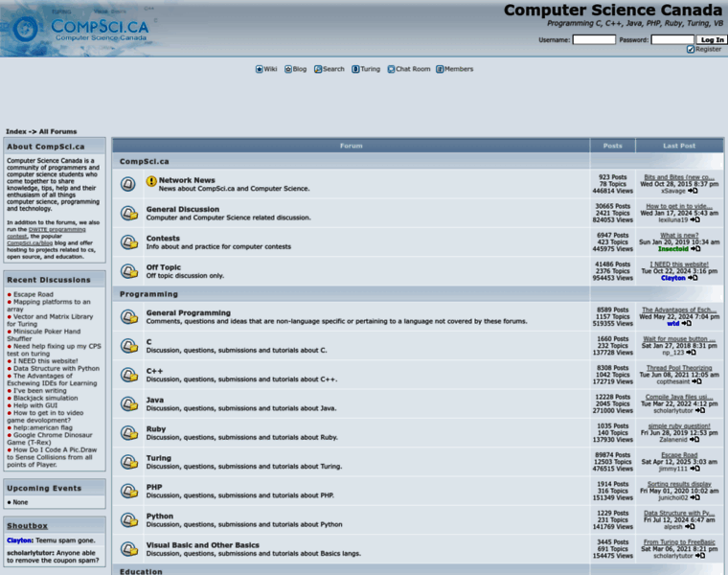Open the General Discussion forum
728x575 pixels.
coord(182,210)
